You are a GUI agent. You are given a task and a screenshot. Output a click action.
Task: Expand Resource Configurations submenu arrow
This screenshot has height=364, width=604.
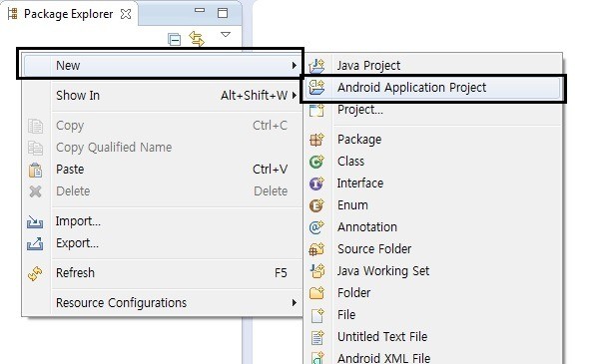[294, 303]
